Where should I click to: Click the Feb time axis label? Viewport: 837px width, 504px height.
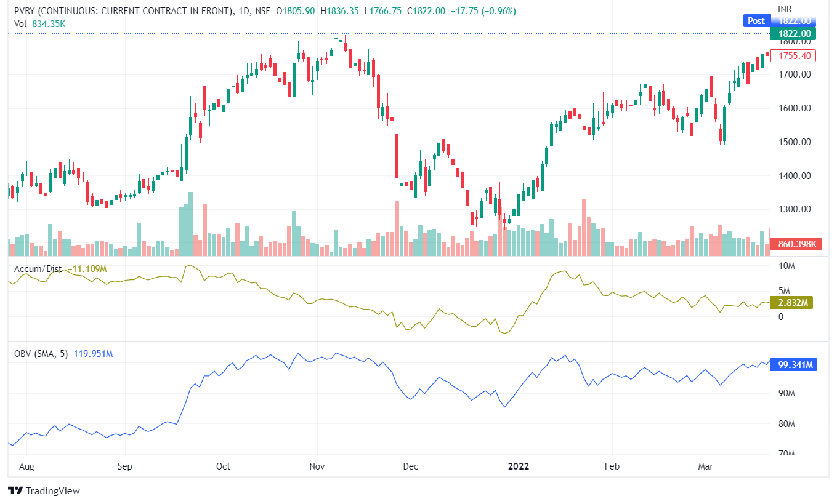(x=611, y=466)
